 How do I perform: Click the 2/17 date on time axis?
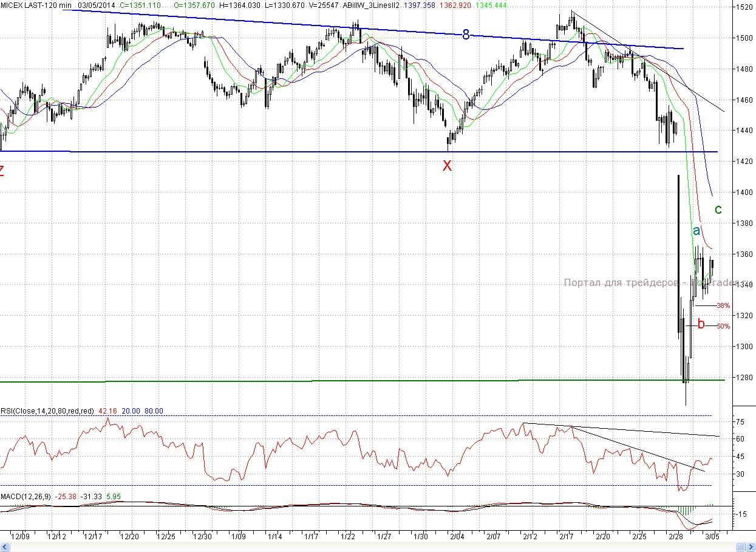click(566, 537)
